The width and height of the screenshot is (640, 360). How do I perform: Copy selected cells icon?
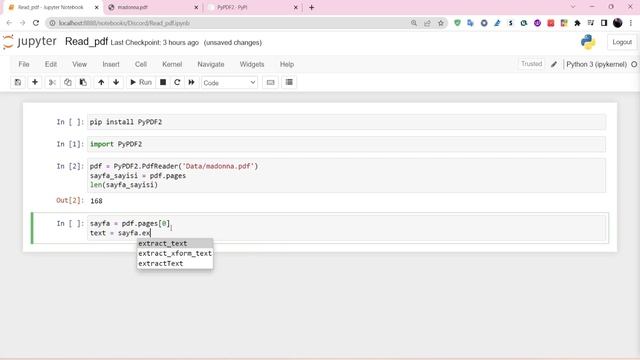(x=68, y=82)
